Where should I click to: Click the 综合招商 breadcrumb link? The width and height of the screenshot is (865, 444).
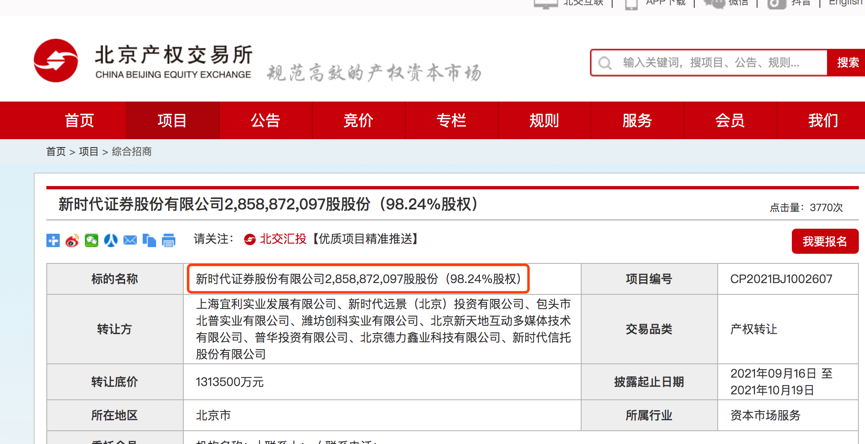(131, 152)
